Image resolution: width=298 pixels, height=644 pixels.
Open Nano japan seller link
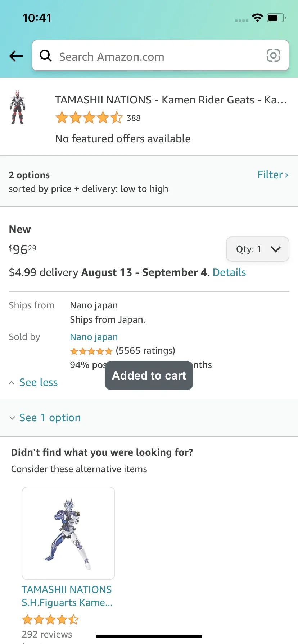[94, 337]
